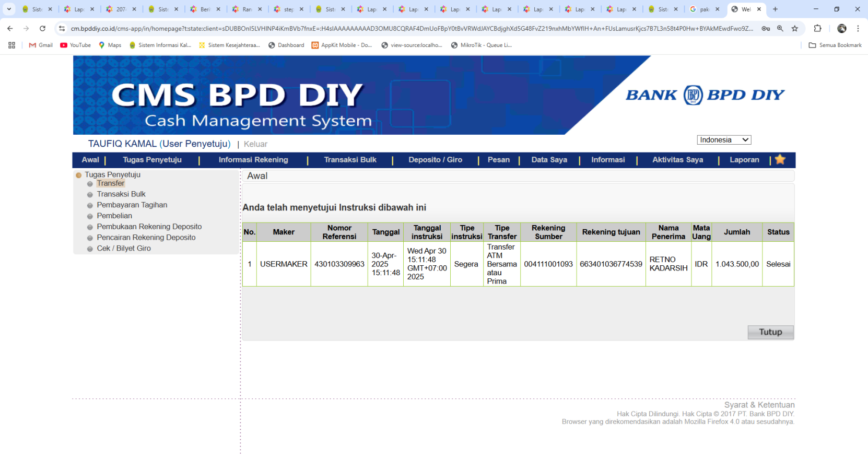This screenshot has width=868, height=470.
Task: Click the amount 1.043.500,00
Action: click(x=737, y=264)
